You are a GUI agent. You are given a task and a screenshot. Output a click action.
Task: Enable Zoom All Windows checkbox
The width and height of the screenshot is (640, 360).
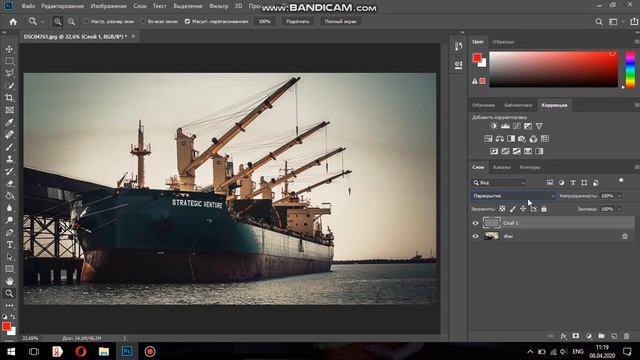click(x=143, y=21)
